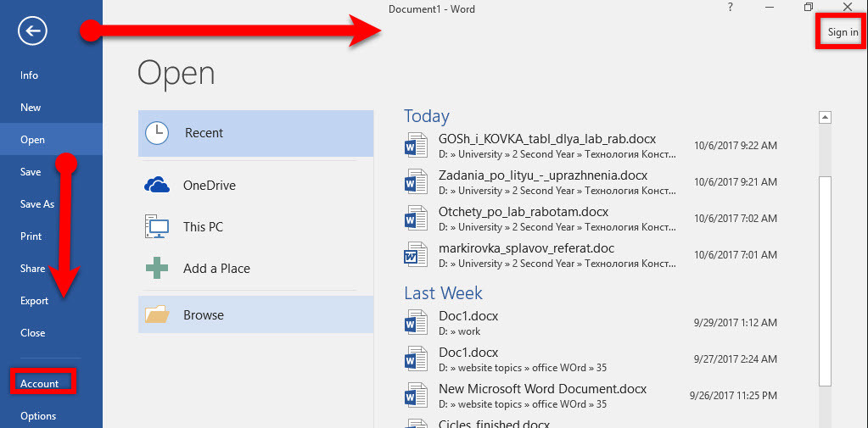
Task: Open New Microsoft Word Document.docx file name
Action: click(542, 389)
